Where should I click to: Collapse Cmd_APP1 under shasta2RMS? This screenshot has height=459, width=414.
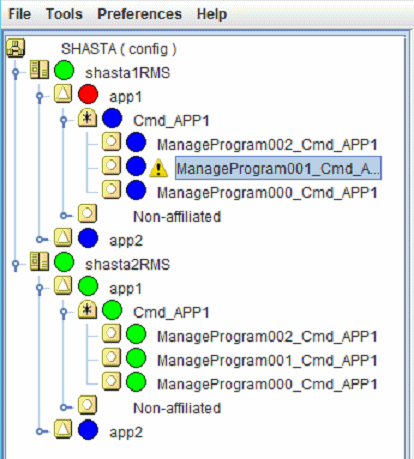pyautogui.click(x=64, y=313)
